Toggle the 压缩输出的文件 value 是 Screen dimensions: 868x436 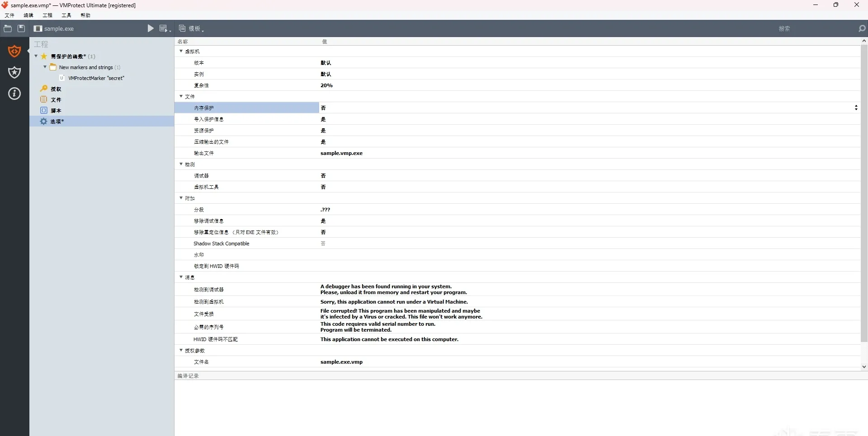pyautogui.click(x=323, y=142)
